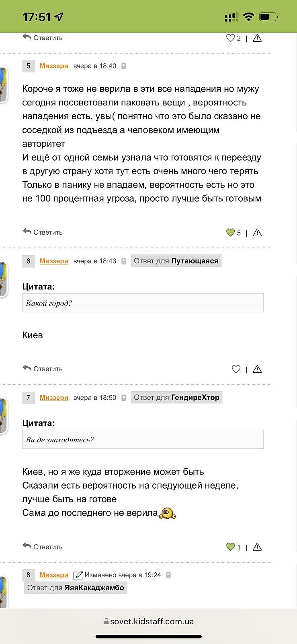Go to ЯяяКакаджамбо reply reference
297x644 pixels.
[x=76, y=588]
